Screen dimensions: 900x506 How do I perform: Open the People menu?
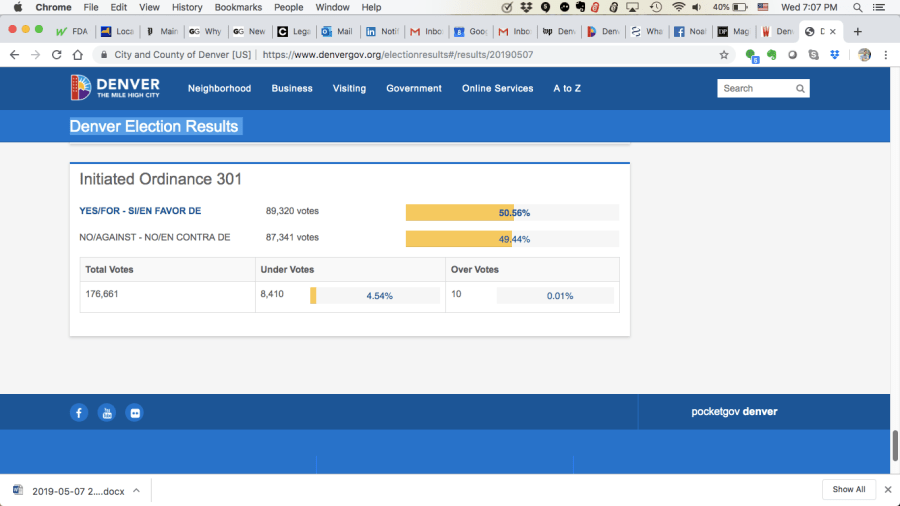pyautogui.click(x=289, y=7)
